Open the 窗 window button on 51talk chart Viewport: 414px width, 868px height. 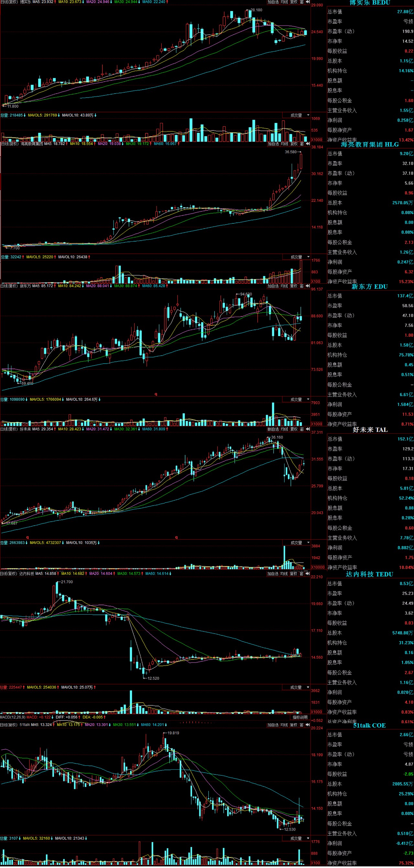(302, 725)
